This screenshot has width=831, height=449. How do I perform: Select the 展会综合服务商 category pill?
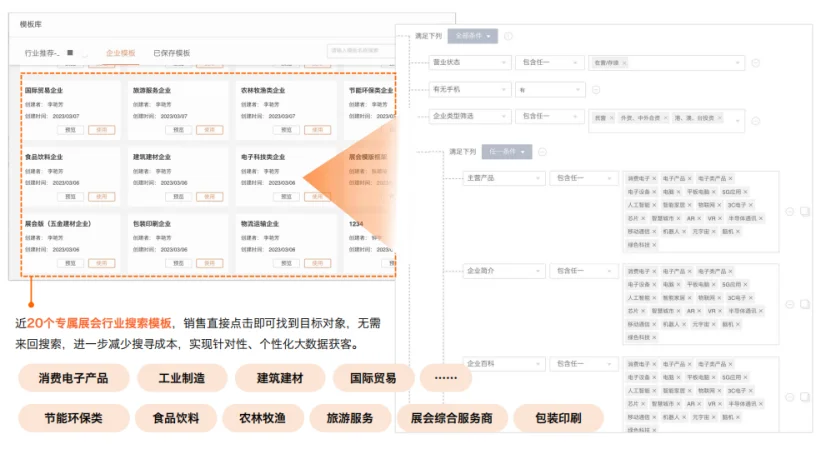point(452,418)
